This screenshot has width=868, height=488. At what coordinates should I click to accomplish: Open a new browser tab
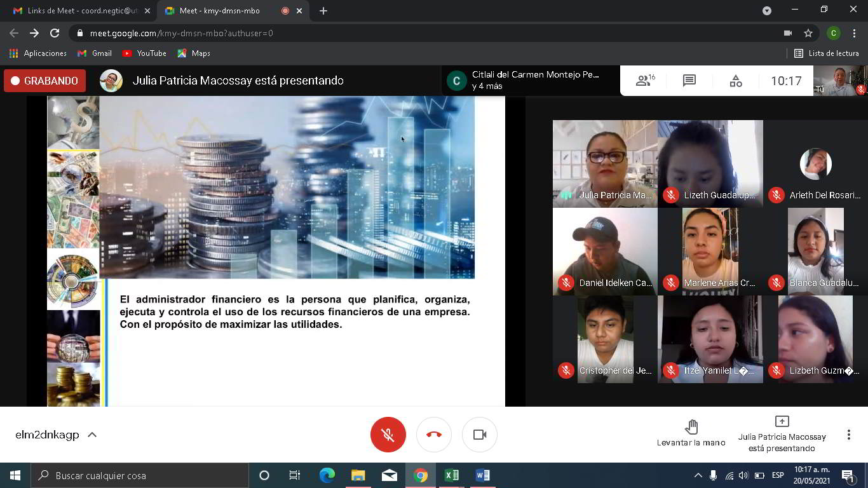click(x=323, y=11)
